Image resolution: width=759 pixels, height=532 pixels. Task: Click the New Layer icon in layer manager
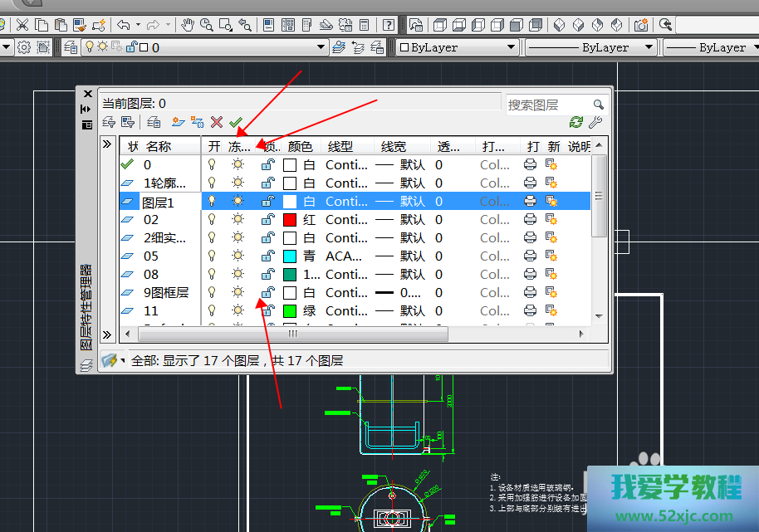point(177,122)
